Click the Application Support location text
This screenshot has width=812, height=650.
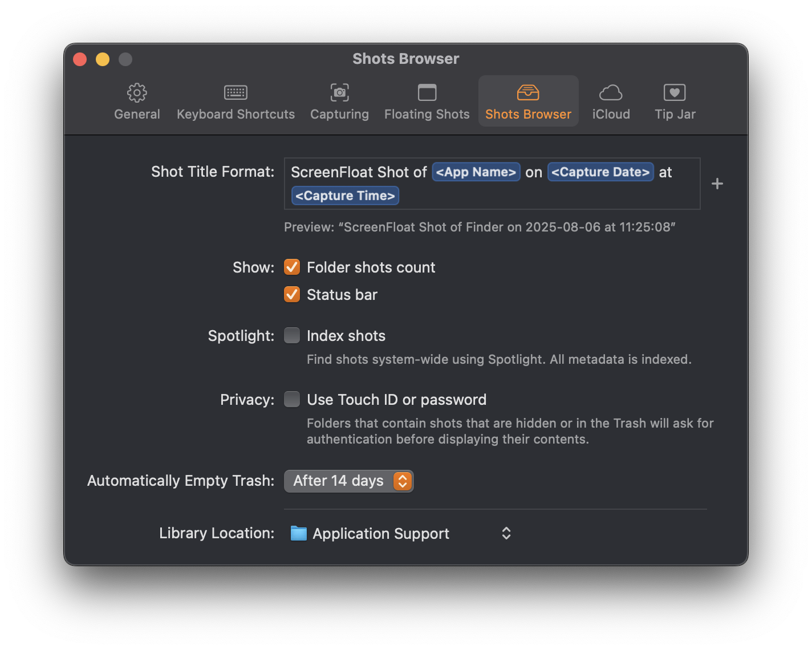(x=381, y=534)
